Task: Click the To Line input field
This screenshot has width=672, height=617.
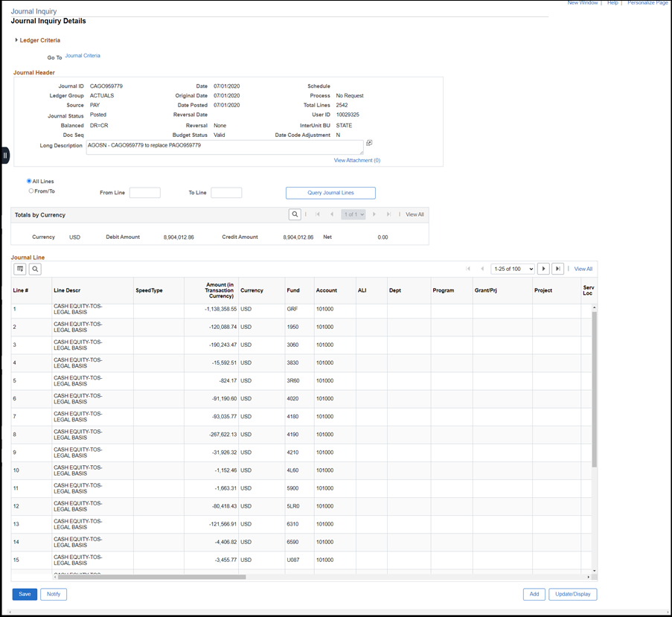Action: pos(226,193)
